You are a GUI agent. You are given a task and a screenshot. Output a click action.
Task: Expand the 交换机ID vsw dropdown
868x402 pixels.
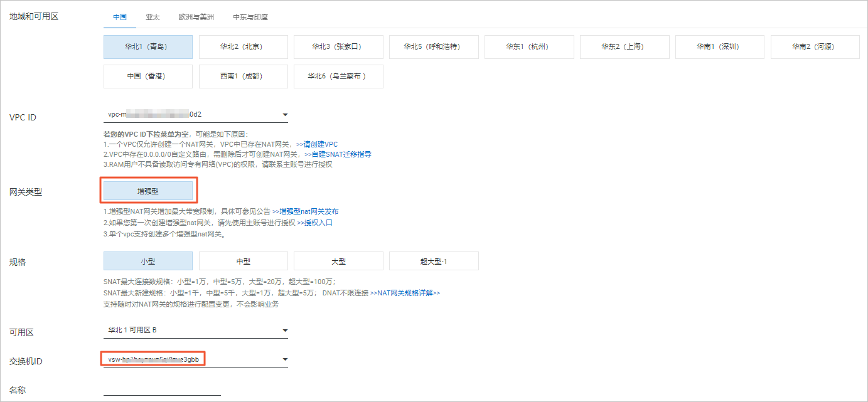point(196,359)
